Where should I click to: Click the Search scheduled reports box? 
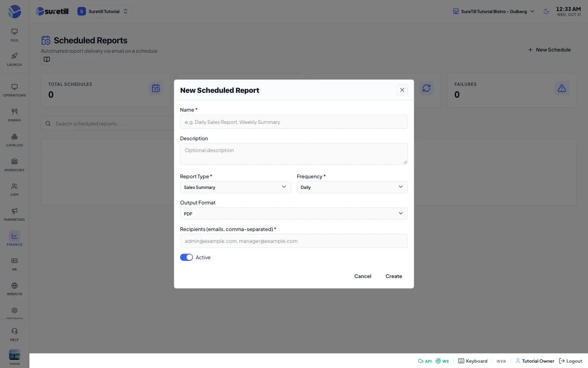click(108, 123)
